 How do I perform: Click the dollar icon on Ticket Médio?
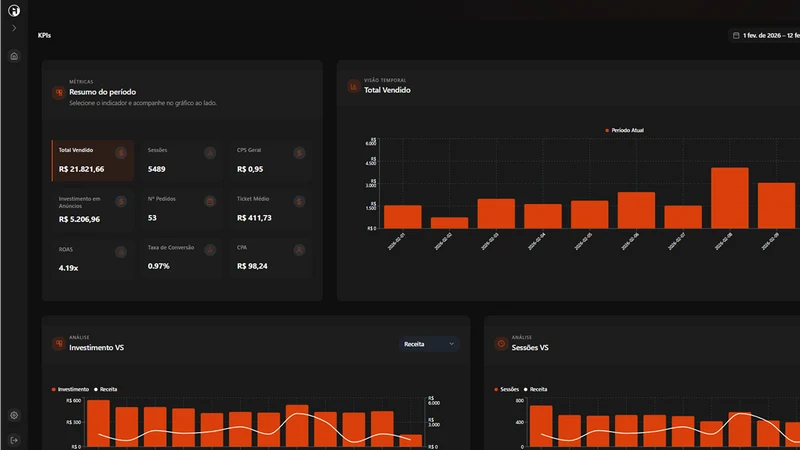[x=299, y=202]
